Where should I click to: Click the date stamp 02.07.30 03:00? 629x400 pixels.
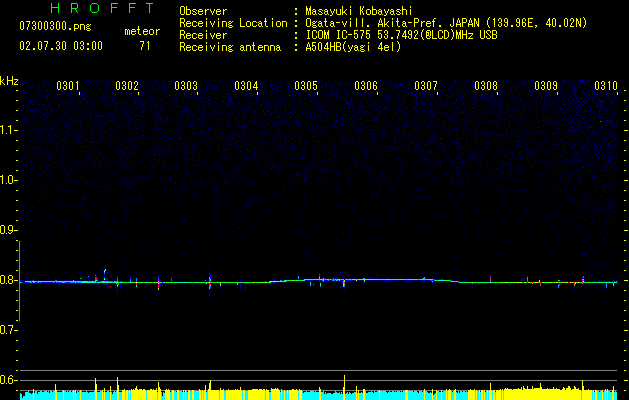pyautogui.click(x=61, y=46)
